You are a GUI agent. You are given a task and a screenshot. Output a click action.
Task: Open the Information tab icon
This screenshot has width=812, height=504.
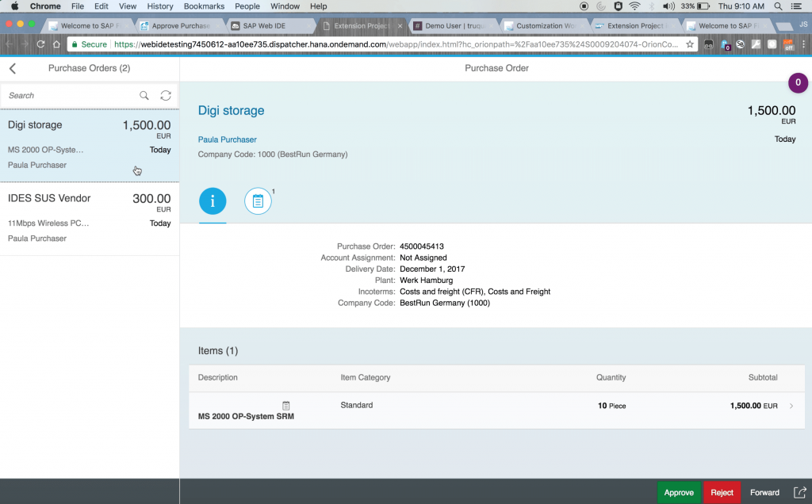(x=213, y=200)
